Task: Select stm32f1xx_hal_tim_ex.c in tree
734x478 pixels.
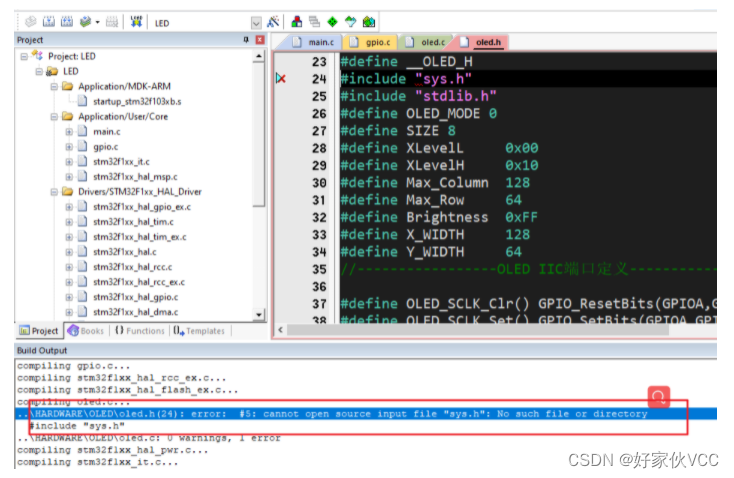Action: (139, 237)
